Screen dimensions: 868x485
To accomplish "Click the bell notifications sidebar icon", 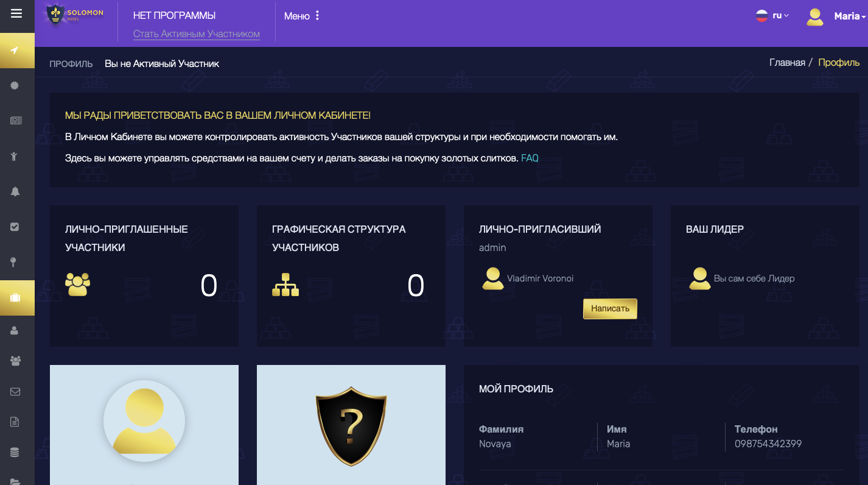I will [x=15, y=191].
